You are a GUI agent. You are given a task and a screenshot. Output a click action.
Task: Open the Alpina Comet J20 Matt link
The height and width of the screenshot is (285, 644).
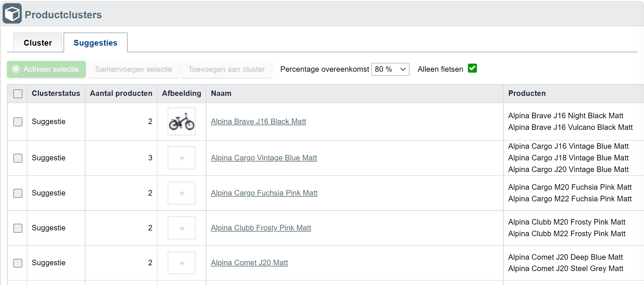tap(249, 263)
